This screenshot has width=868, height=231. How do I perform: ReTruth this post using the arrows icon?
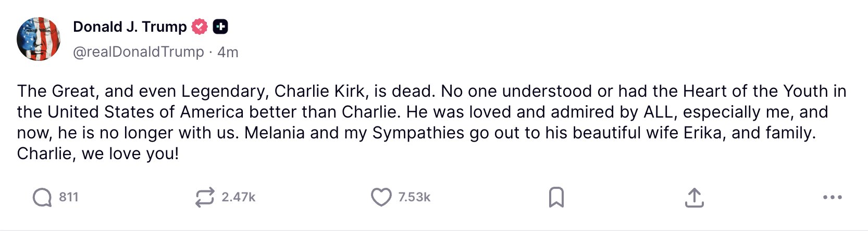tap(205, 198)
